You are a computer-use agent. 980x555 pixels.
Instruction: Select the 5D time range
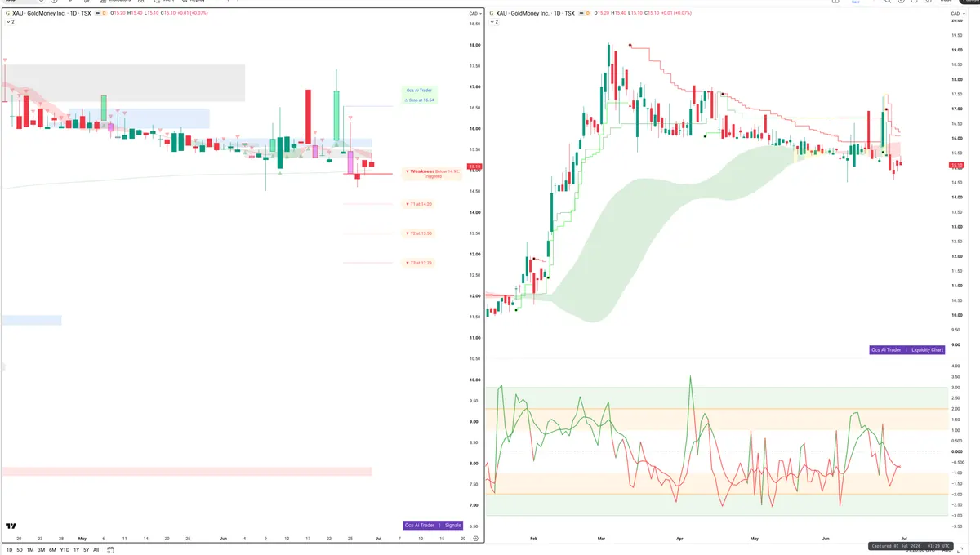tap(20, 550)
